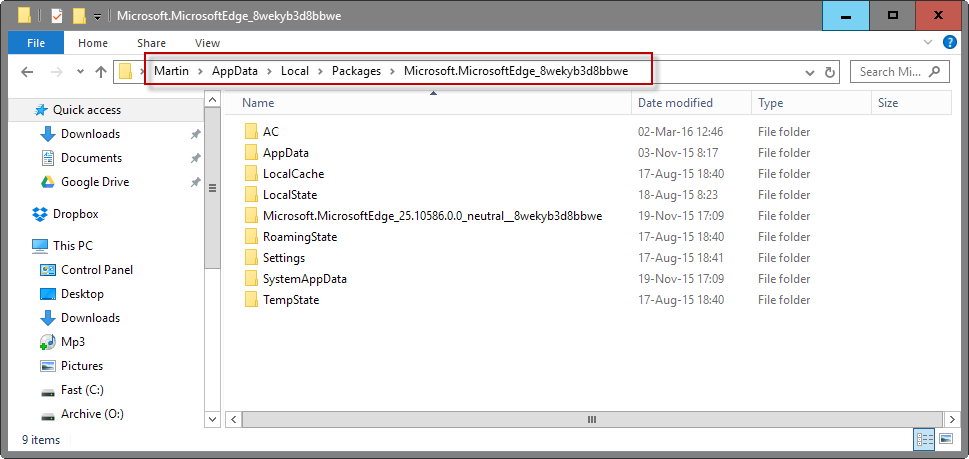Select the Settings folder

pos(284,258)
